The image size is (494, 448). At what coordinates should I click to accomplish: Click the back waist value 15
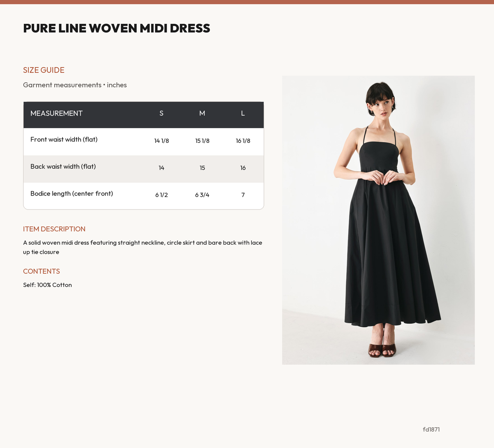point(202,168)
